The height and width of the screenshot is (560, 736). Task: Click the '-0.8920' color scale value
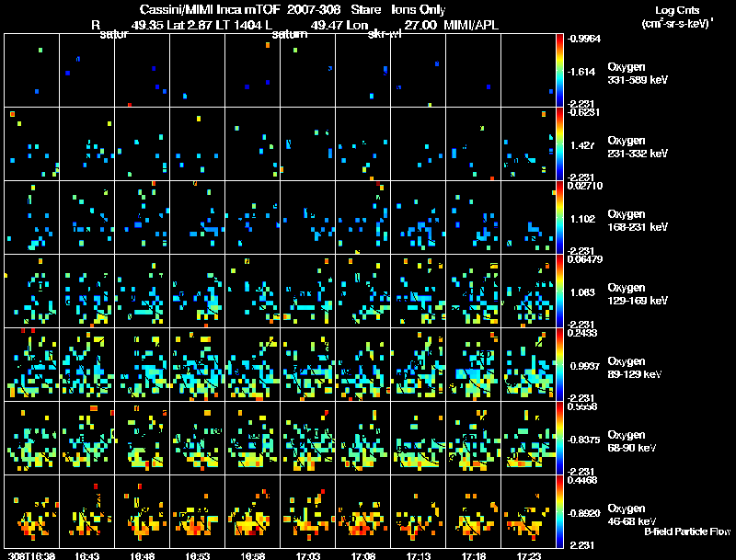coord(583,513)
